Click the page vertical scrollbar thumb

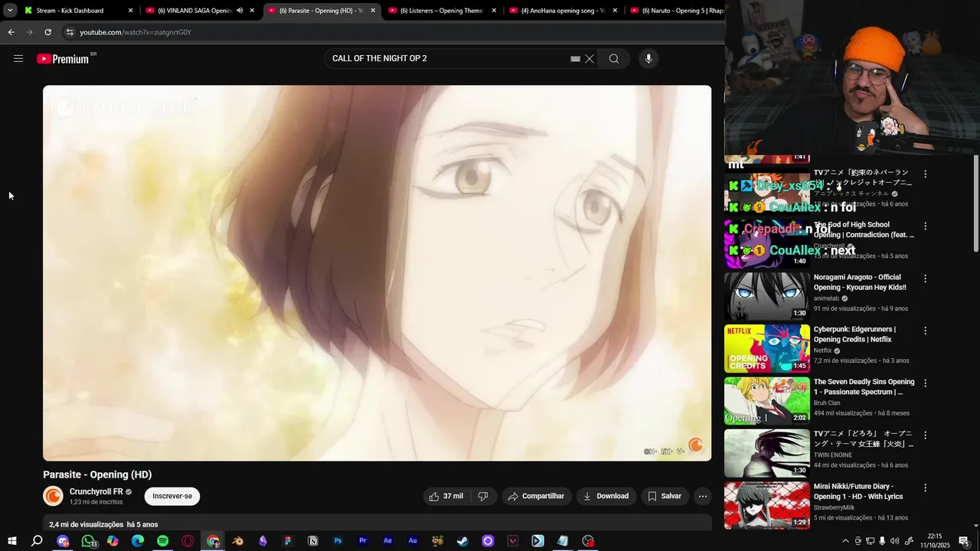click(x=976, y=204)
